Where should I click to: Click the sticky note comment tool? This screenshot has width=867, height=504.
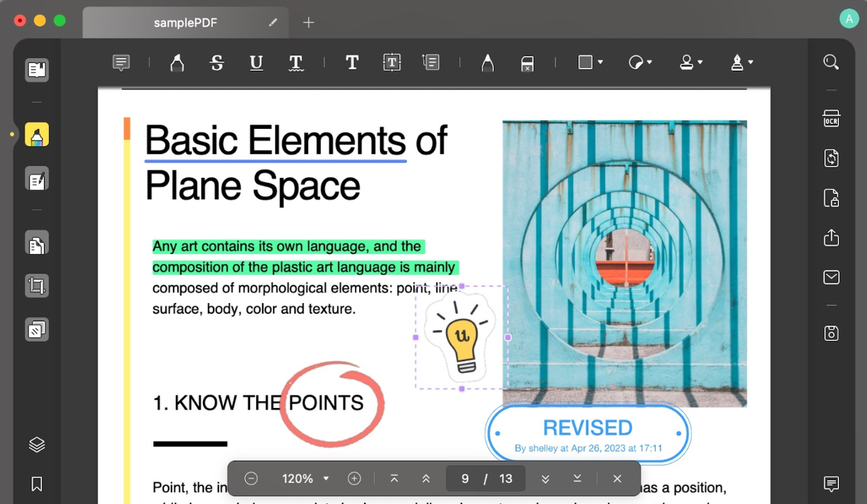(x=121, y=63)
